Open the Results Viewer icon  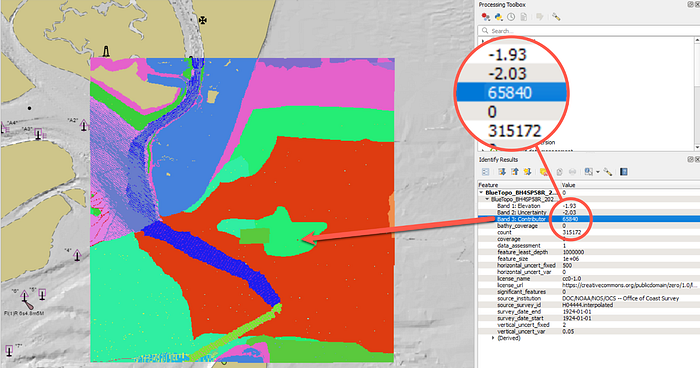[x=524, y=17]
